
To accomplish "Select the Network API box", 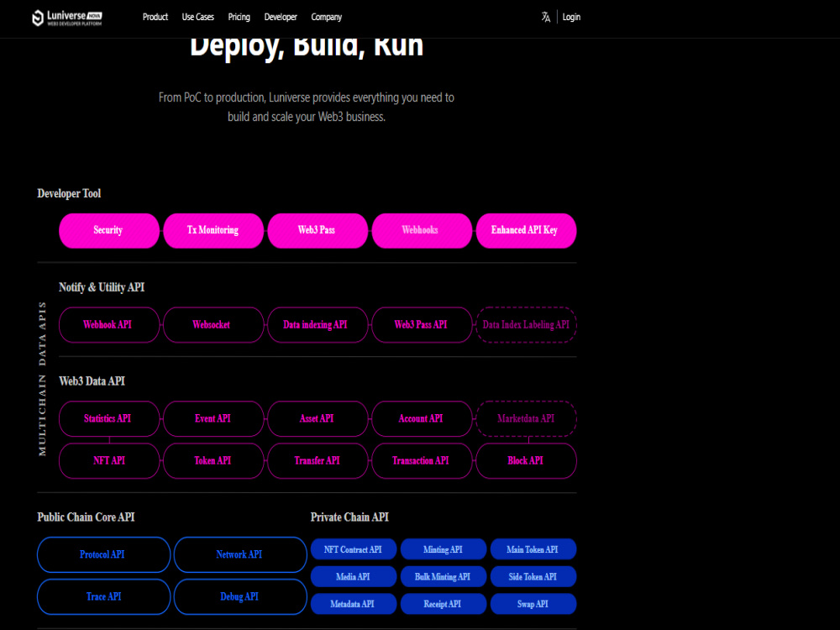I will point(240,554).
